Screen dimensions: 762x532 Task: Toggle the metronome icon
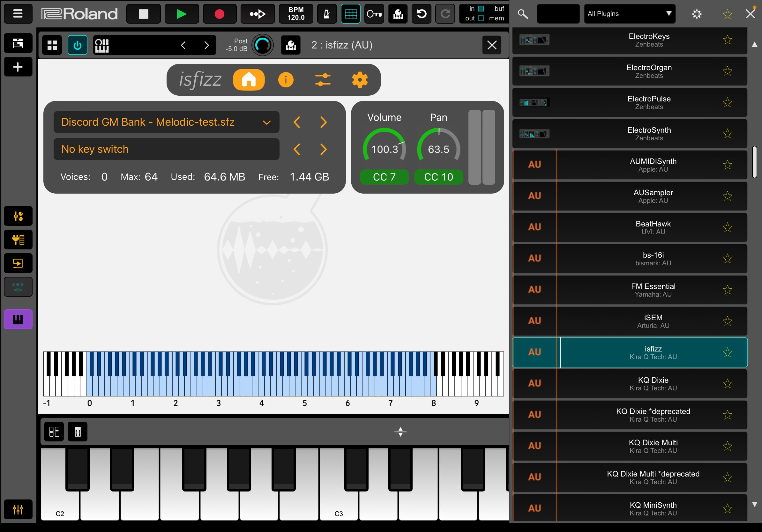click(x=327, y=14)
